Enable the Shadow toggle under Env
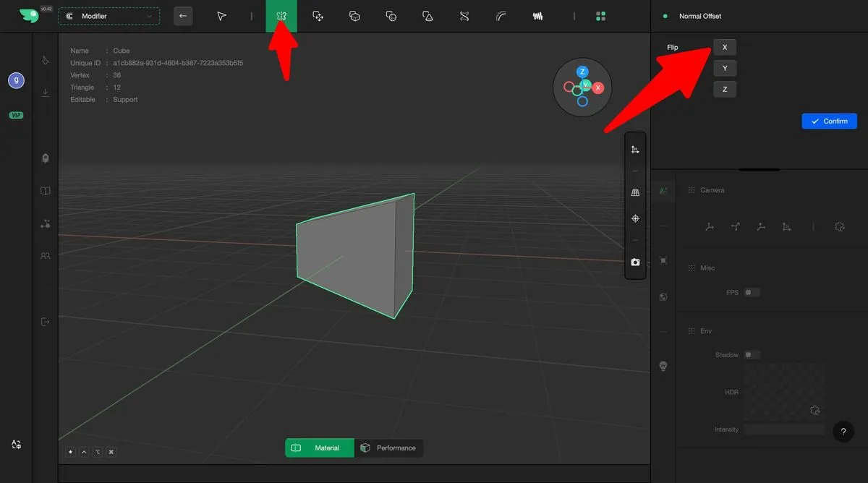This screenshot has height=483, width=868. click(x=752, y=355)
